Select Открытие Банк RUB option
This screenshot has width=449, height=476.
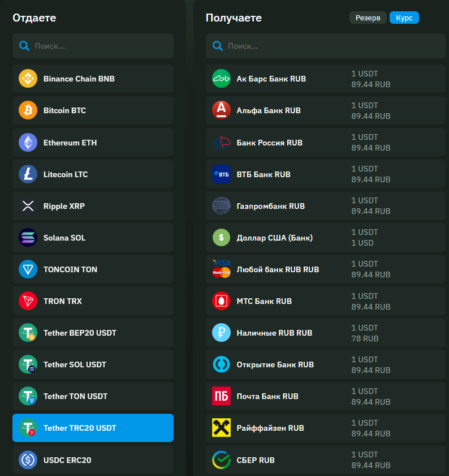(326, 364)
